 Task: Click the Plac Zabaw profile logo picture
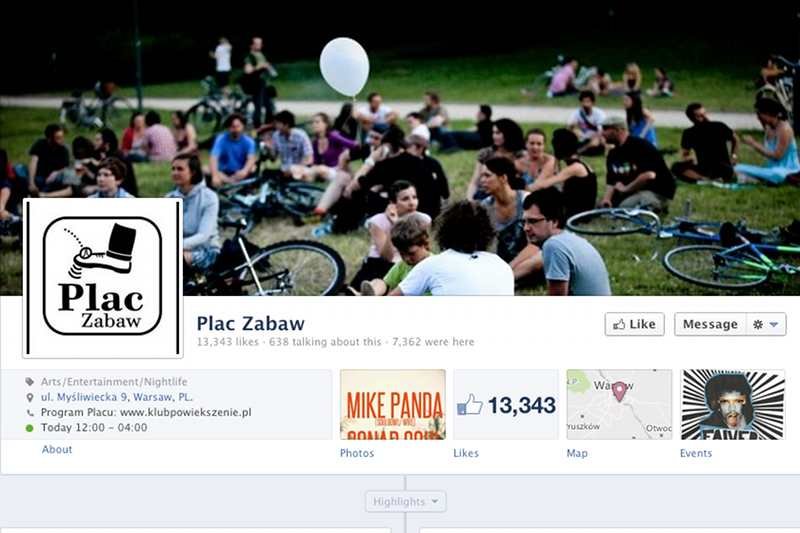click(x=103, y=278)
